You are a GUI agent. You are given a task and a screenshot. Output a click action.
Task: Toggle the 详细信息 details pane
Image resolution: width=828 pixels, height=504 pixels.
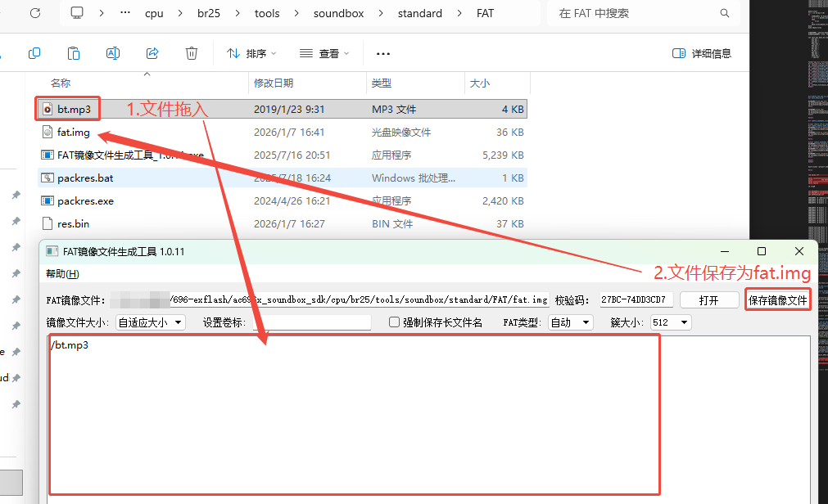pos(702,53)
